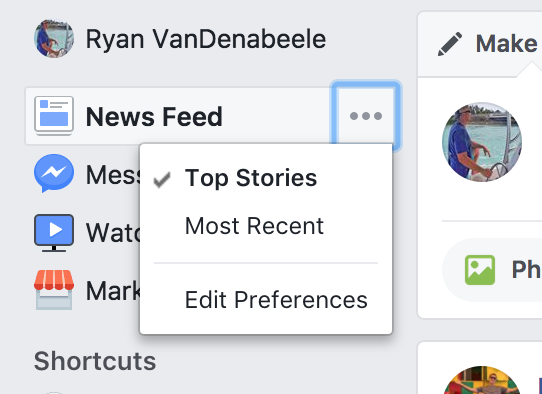Click the Photo button in composer

click(x=492, y=270)
